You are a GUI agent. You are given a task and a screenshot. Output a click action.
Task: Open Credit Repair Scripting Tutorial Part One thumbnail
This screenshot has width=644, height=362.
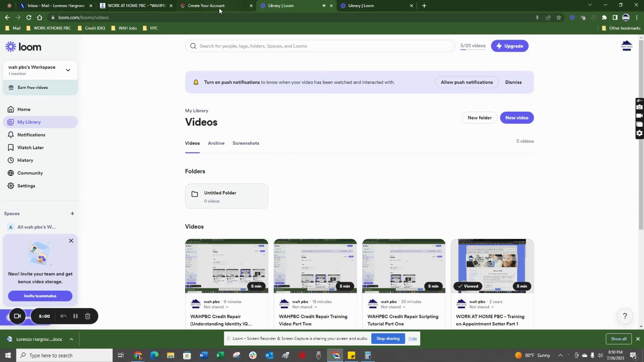pyautogui.click(x=404, y=266)
